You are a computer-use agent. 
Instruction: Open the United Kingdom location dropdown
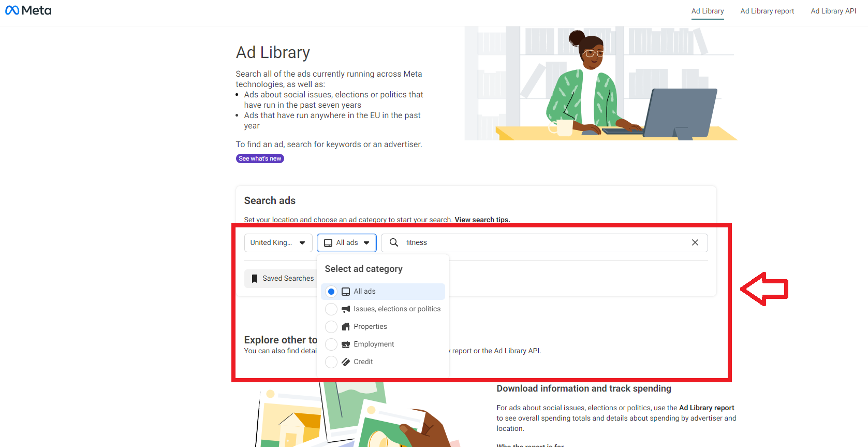[278, 242]
